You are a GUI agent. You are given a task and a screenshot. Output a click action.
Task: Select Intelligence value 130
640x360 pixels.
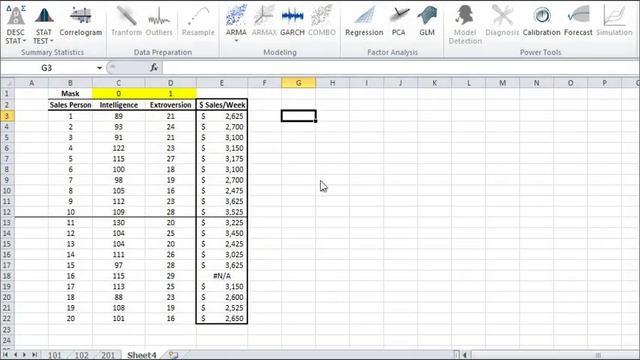click(118, 223)
